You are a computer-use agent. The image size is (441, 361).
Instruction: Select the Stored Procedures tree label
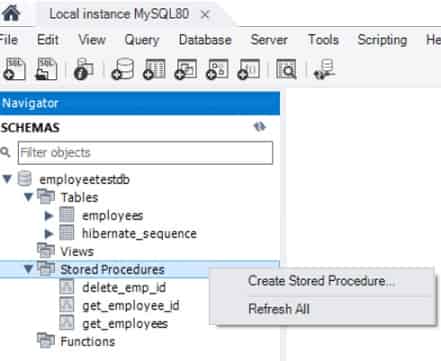[x=112, y=269]
